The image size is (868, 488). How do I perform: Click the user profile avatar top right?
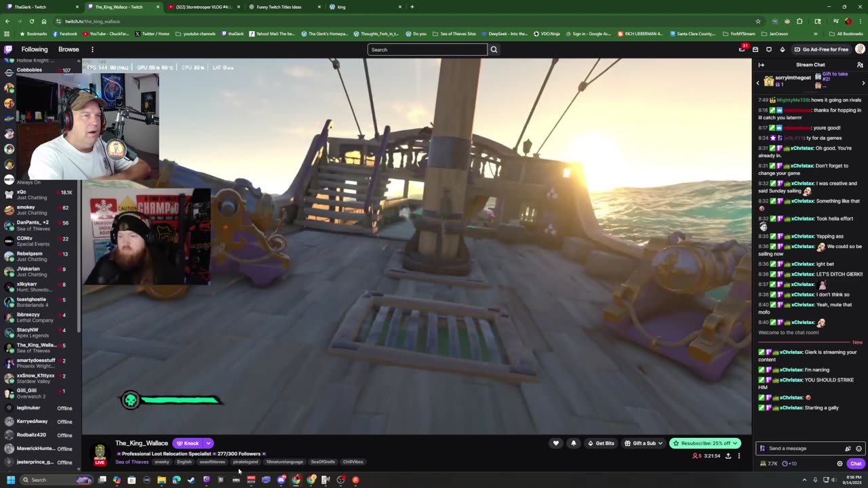coord(860,49)
